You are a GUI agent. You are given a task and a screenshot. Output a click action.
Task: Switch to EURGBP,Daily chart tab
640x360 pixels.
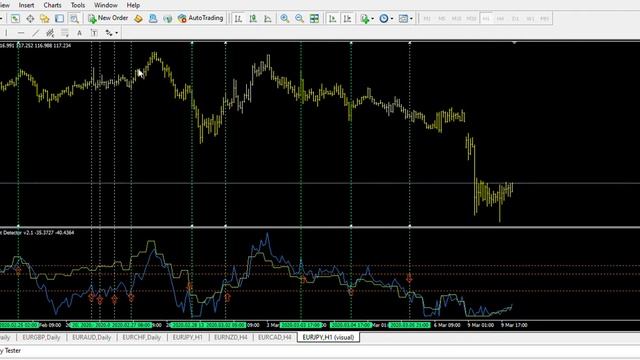coord(41,338)
